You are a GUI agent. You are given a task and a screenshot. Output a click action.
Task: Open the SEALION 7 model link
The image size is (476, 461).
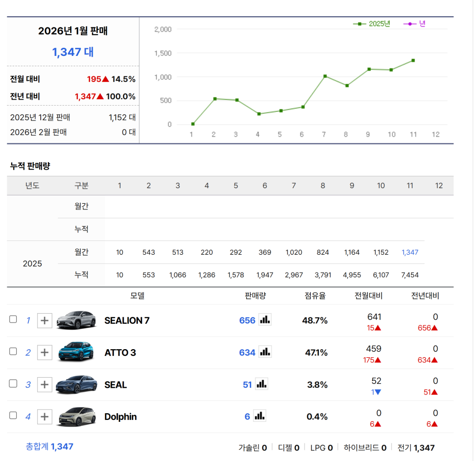[x=127, y=321]
